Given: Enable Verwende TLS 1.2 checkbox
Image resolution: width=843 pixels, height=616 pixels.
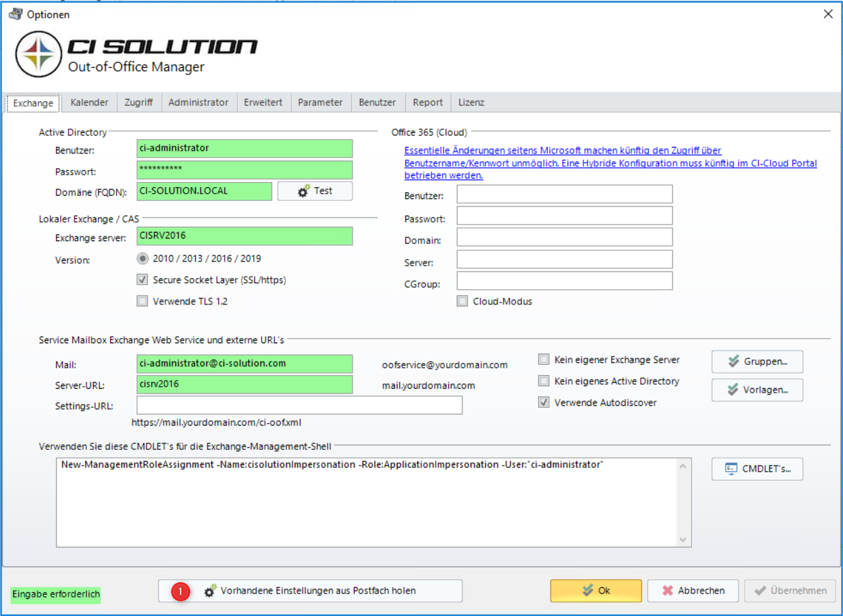Looking at the screenshot, I should point(142,301).
